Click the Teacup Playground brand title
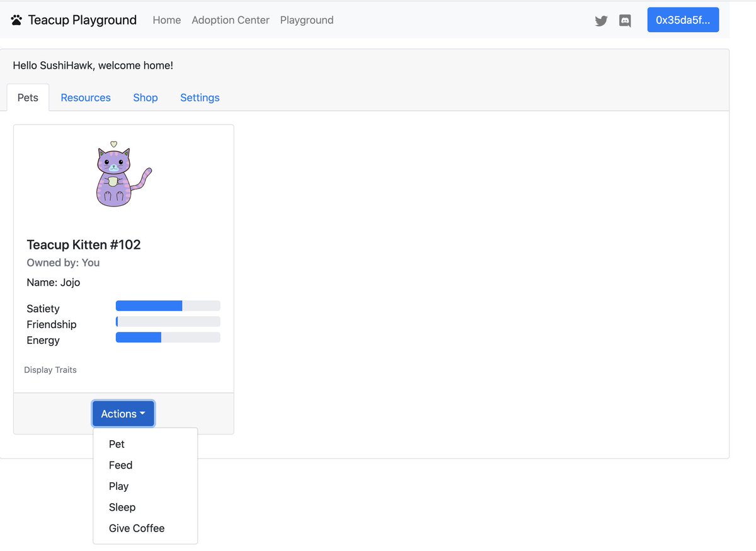 83,20
